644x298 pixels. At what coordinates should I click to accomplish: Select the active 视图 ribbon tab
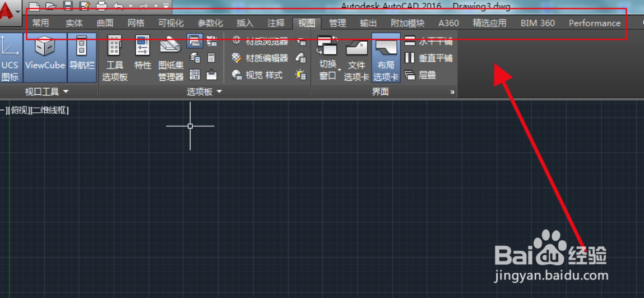coord(307,23)
